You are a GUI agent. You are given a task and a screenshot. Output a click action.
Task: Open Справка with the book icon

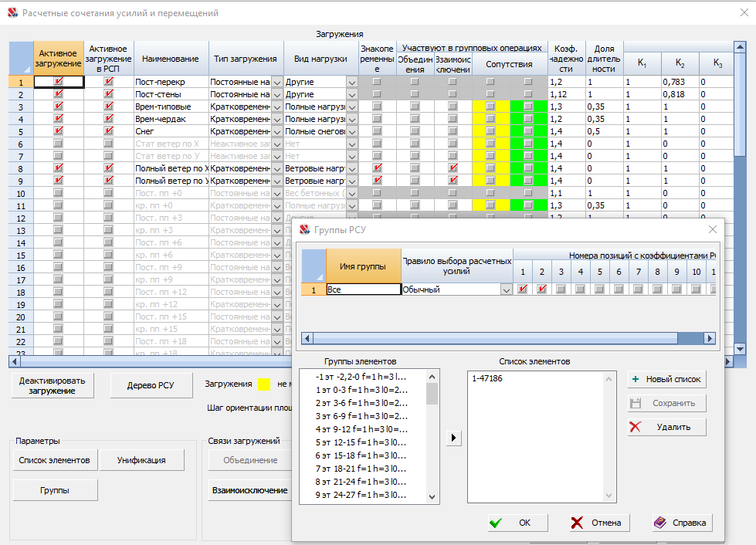tap(680, 523)
